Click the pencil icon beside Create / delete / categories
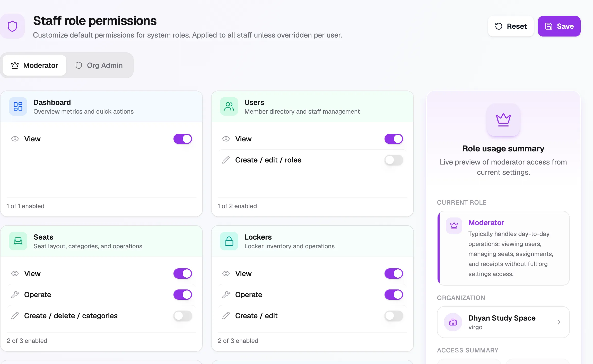 pyautogui.click(x=15, y=316)
